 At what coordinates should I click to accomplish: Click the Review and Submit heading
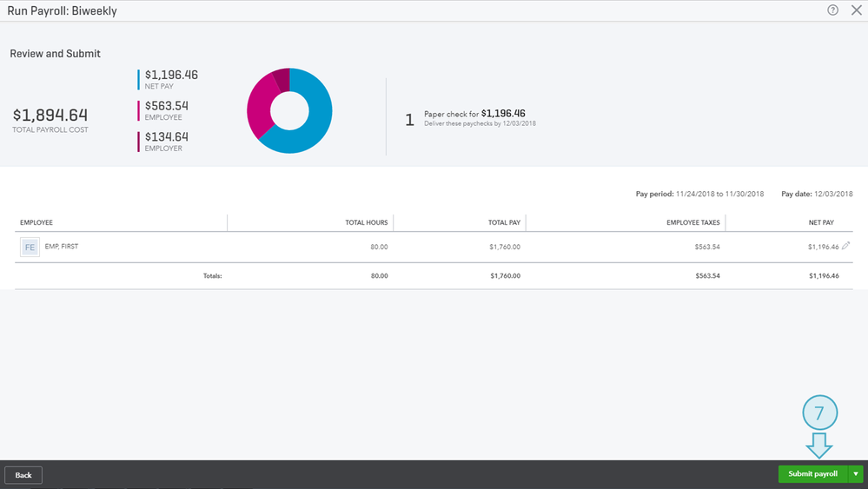[x=56, y=54]
